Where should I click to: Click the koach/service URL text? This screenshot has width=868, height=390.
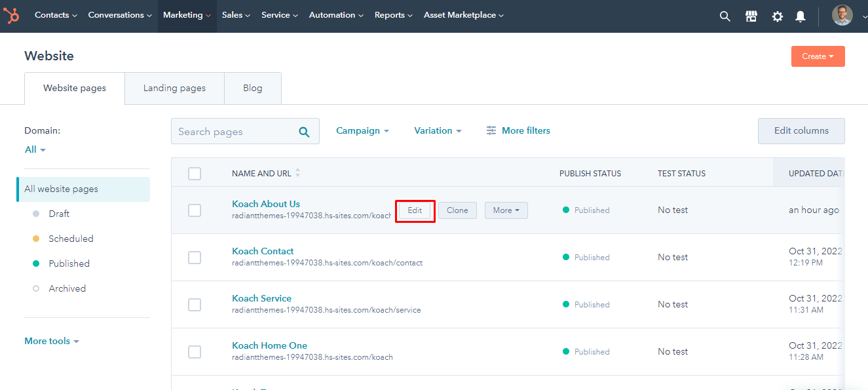pyautogui.click(x=326, y=310)
